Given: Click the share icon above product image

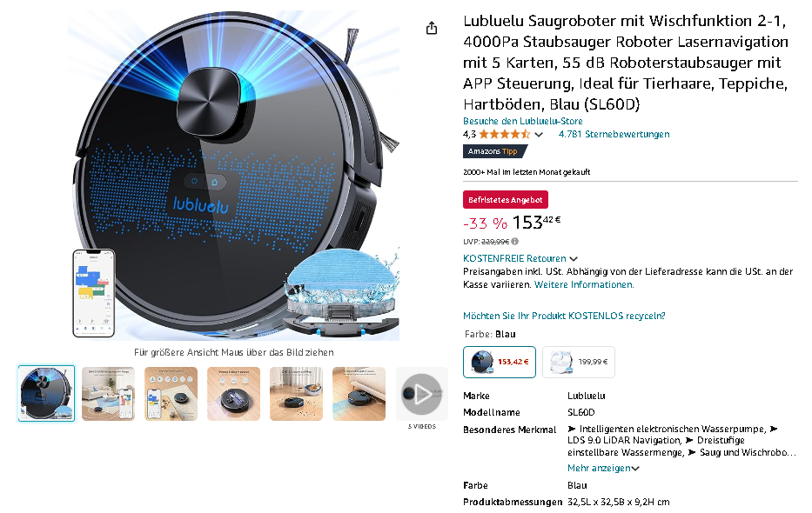Looking at the screenshot, I should 432,28.
